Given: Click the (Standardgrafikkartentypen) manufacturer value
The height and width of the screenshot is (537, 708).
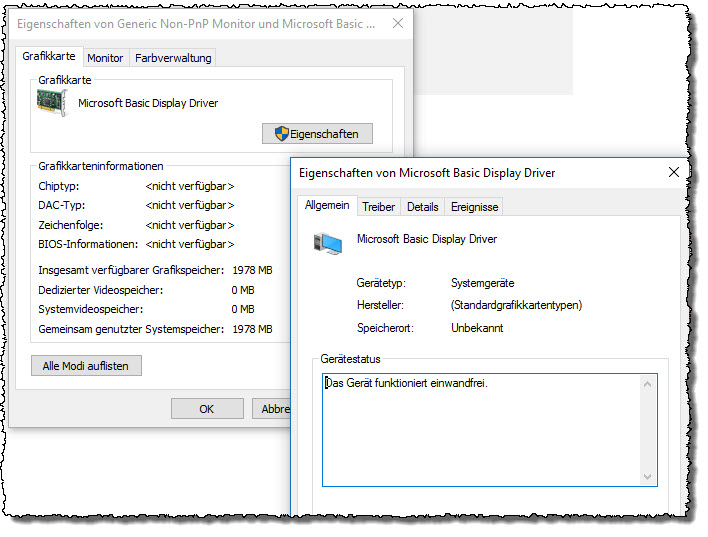Looking at the screenshot, I should pos(517,305).
